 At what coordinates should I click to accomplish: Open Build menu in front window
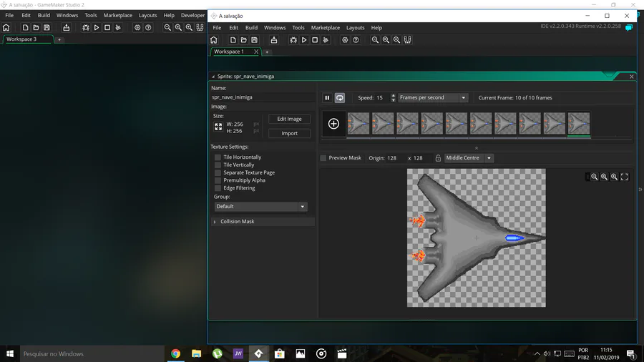[251, 28]
